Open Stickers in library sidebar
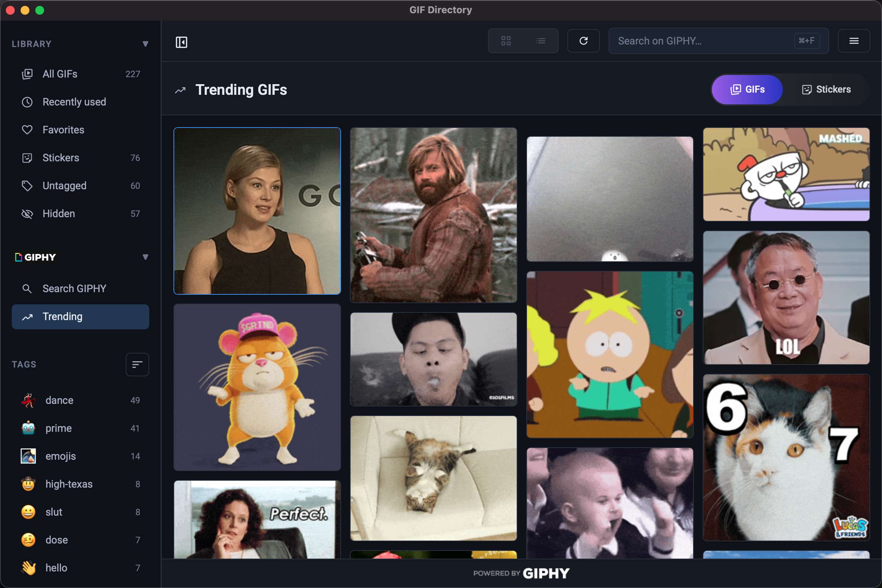882x588 pixels. pos(80,158)
